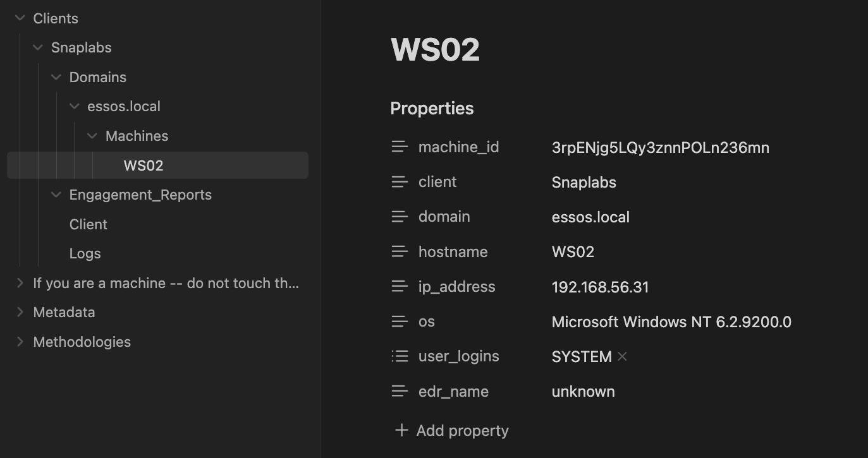Viewport: 868px width, 458px height.
Task: Click the machine_id property type icon
Action: pos(400,147)
